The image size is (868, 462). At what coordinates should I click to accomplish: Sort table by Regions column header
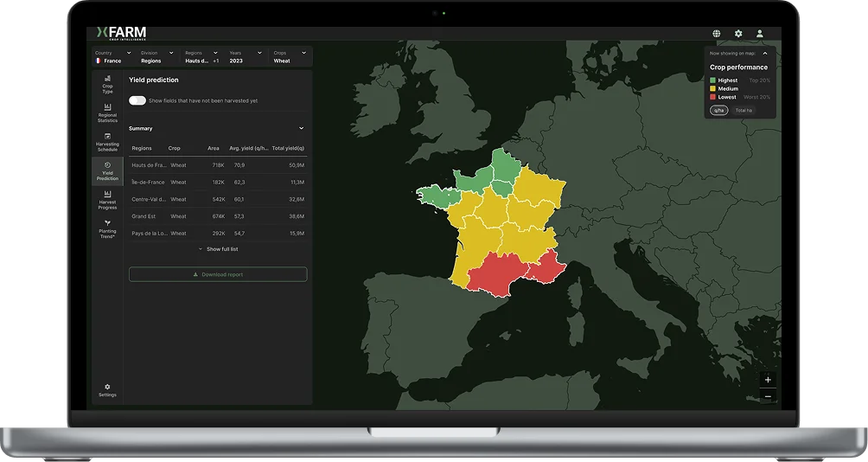click(142, 148)
